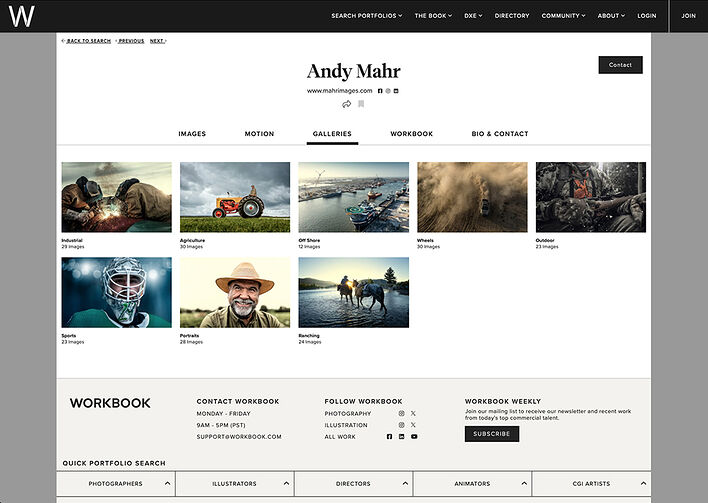The height and width of the screenshot is (503, 708).
Task: Open Workbook Photography Instagram icon
Action: click(402, 413)
